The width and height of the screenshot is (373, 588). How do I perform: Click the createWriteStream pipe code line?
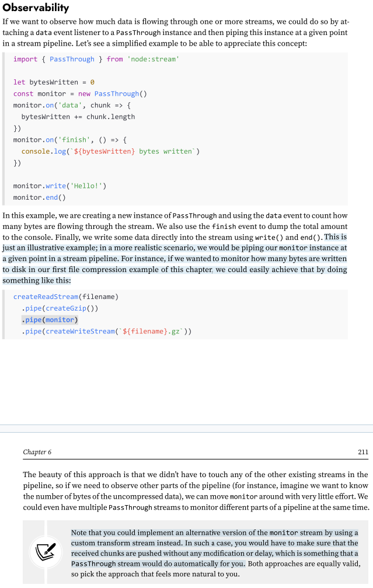point(106,332)
